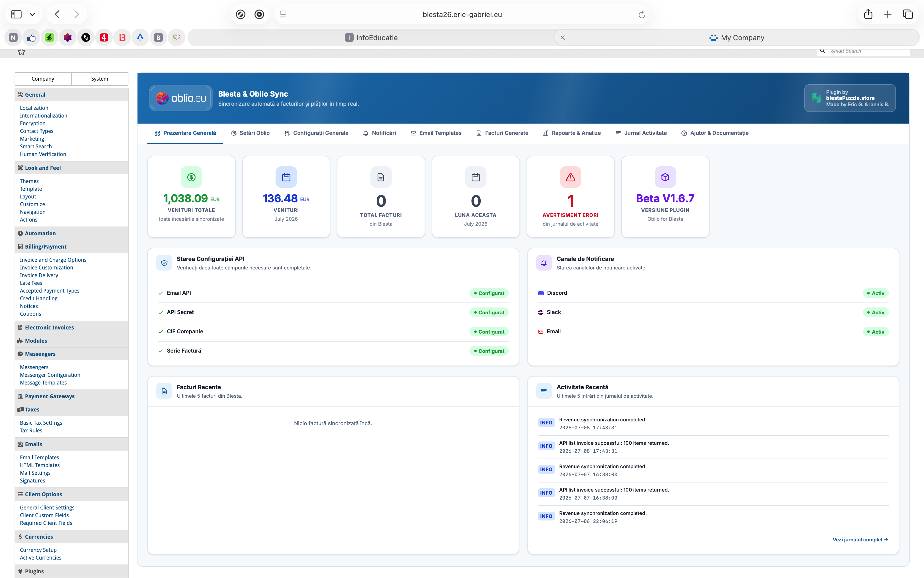Click the address bar URL field
Image resolution: width=924 pixels, height=578 pixels.
[462, 15]
